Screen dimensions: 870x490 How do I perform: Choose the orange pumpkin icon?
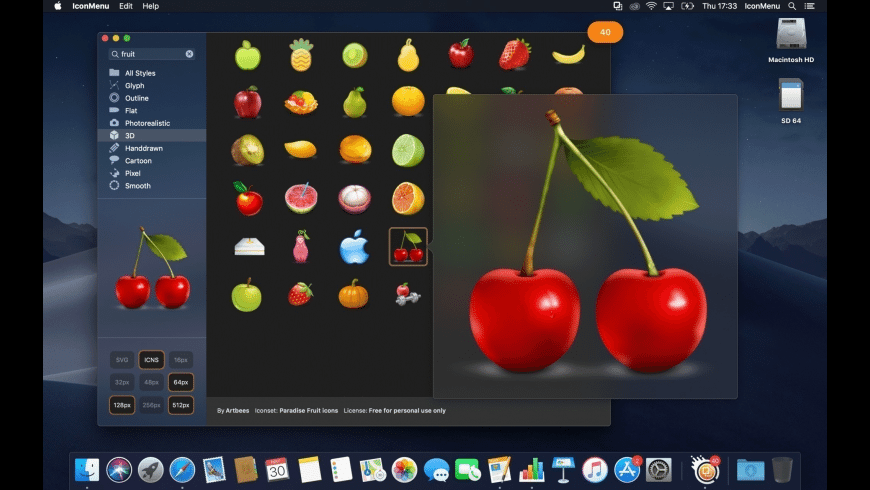tap(353, 294)
